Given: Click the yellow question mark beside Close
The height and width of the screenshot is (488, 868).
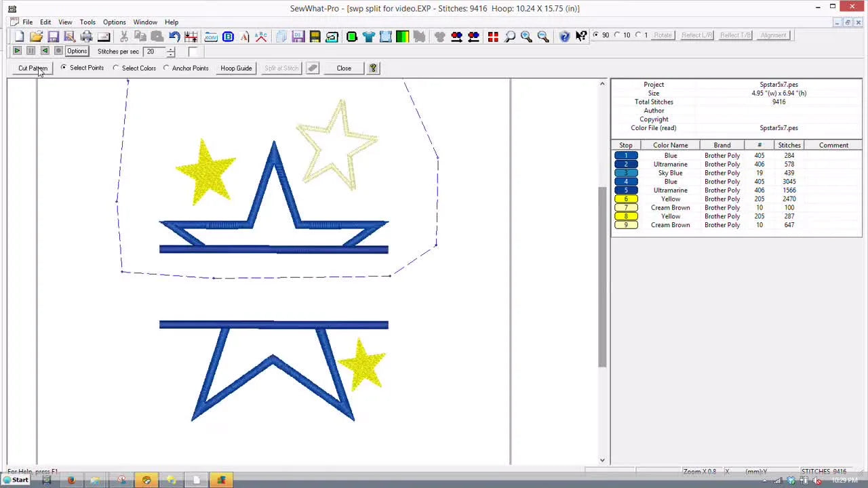Looking at the screenshot, I should pos(373,68).
